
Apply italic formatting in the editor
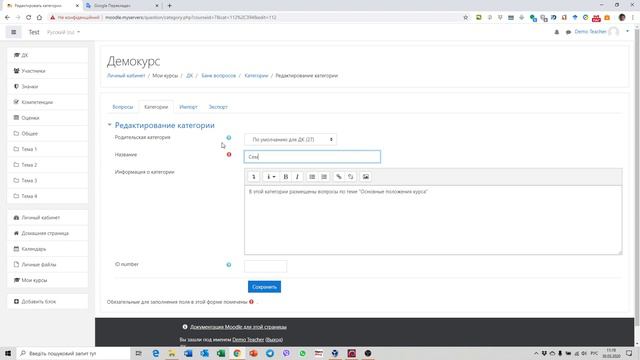coord(297,177)
